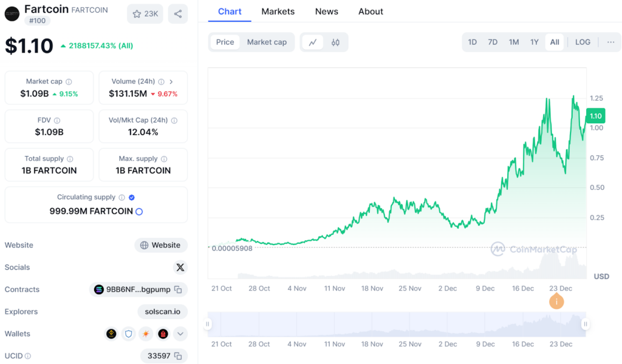Open the solscan.io explorer

(x=162, y=312)
